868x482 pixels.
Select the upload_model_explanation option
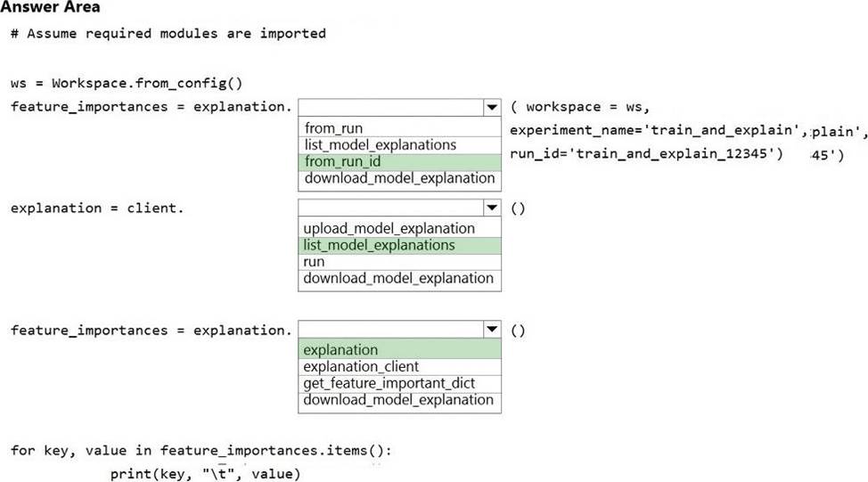(x=389, y=228)
